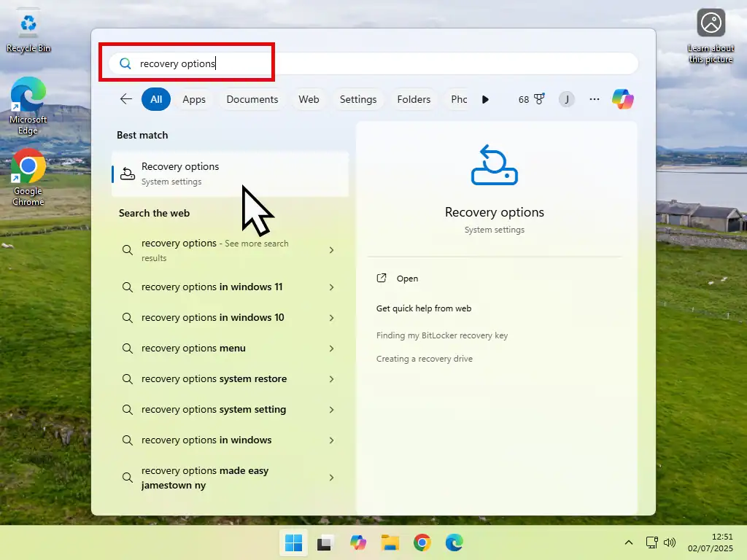The width and height of the screenshot is (747, 560).
Task: Choose the Documents filter tab
Action: point(252,99)
